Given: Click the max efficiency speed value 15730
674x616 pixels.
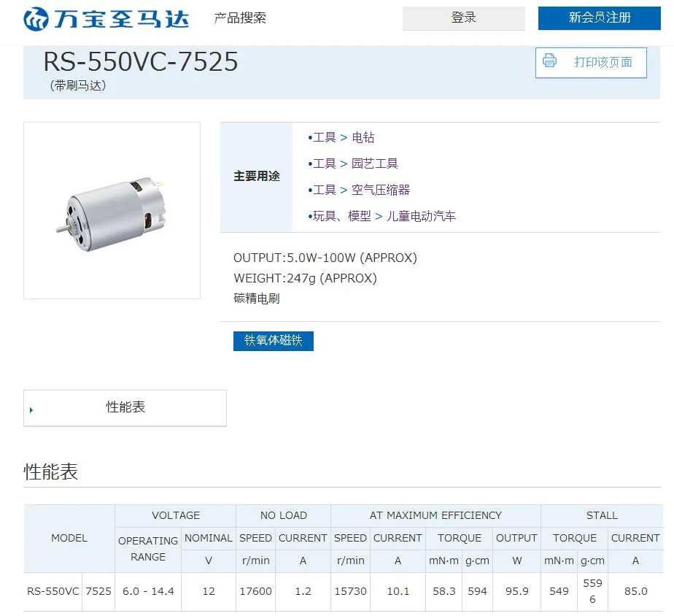Looking at the screenshot, I should click(350, 591).
